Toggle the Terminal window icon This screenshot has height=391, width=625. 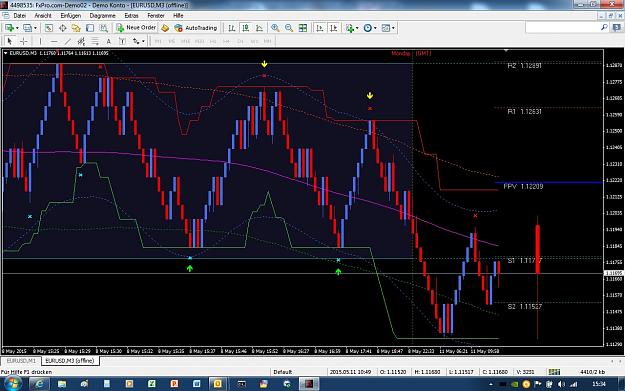pos(90,28)
